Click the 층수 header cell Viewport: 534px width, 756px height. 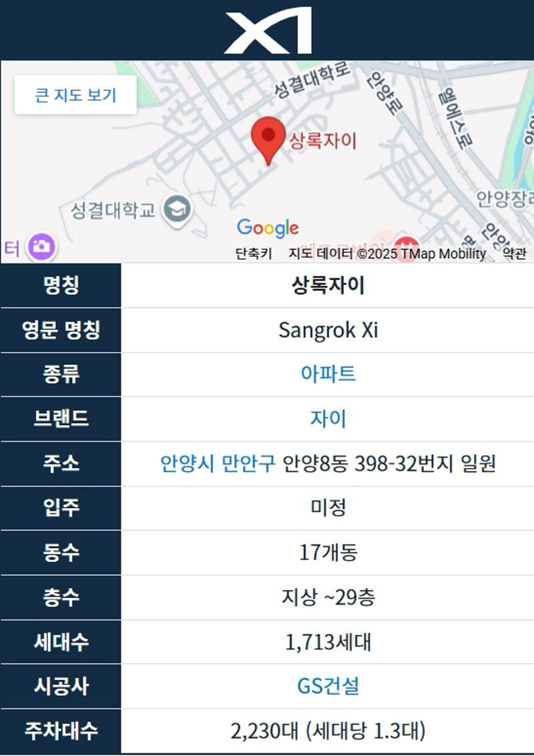click(x=61, y=597)
